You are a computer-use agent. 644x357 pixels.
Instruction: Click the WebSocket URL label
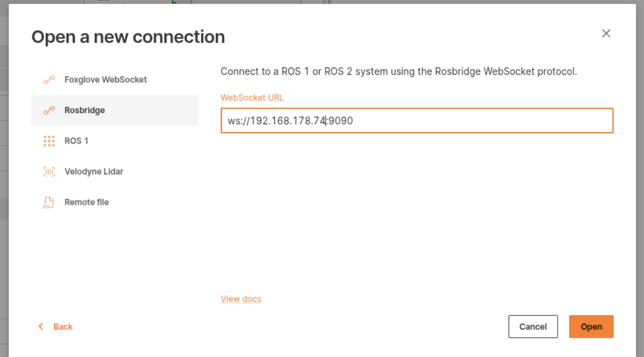(x=252, y=97)
